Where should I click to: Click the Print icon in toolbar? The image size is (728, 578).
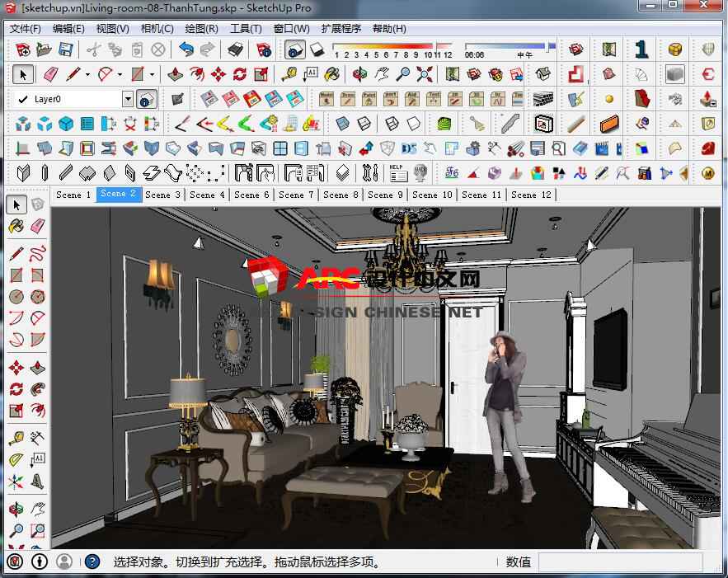click(x=235, y=49)
